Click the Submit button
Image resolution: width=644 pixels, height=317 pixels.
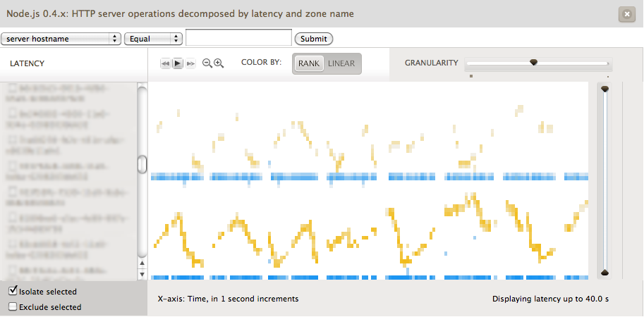tap(313, 39)
